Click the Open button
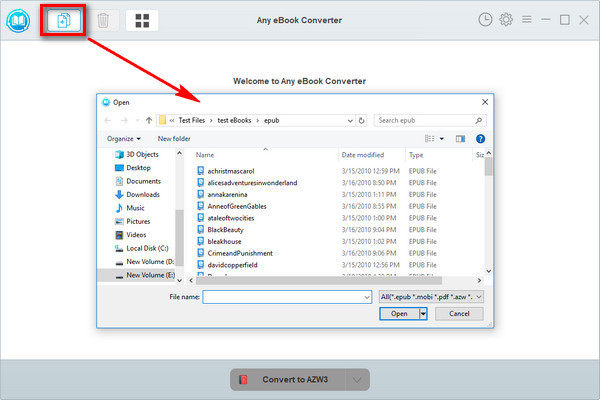600x400 pixels. coord(399,314)
